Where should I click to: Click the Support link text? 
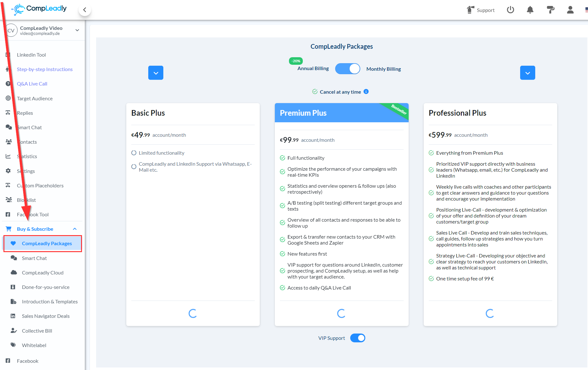tap(486, 10)
